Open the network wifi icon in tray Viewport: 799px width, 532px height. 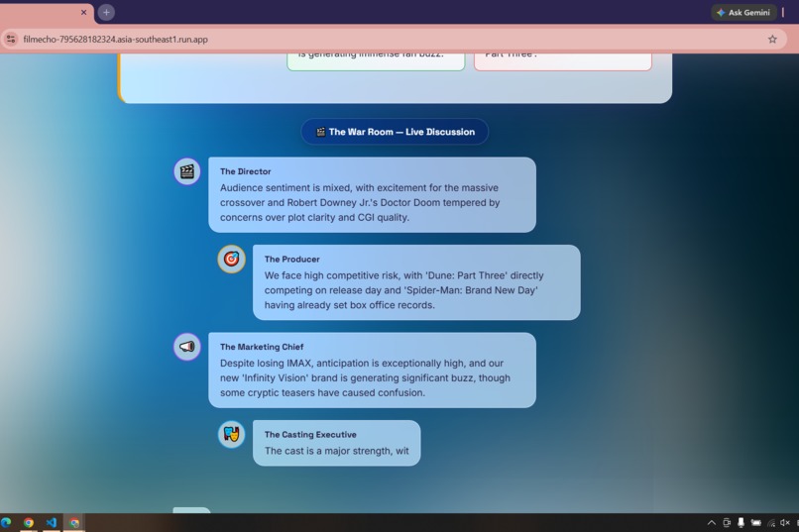tap(771, 523)
